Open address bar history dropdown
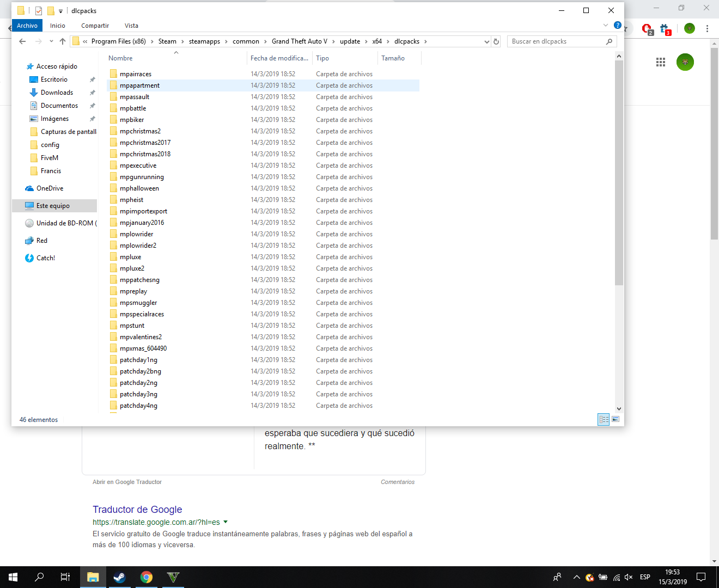This screenshot has width=719, height=588. tap(486, 41)
